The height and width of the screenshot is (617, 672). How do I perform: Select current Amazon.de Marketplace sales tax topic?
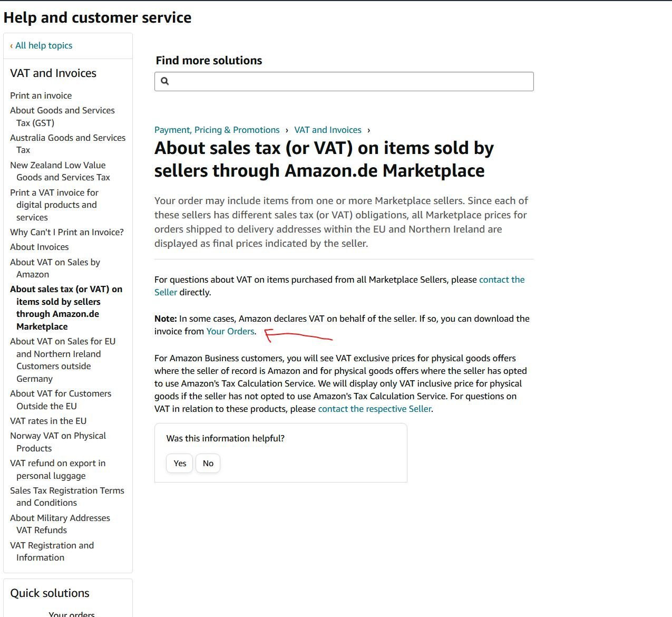tap(66, 307)
